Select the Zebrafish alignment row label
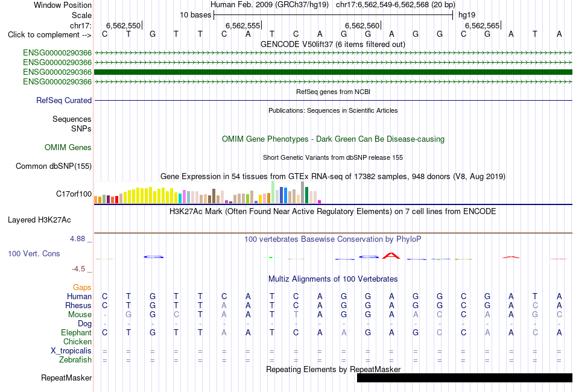The image size is (573, 392). click(75, 359)
